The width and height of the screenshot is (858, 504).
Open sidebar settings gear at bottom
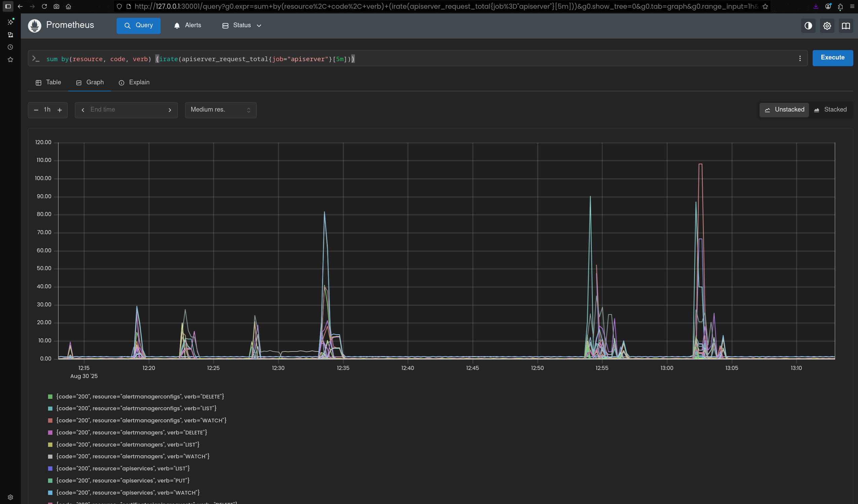tap(10, 497)
